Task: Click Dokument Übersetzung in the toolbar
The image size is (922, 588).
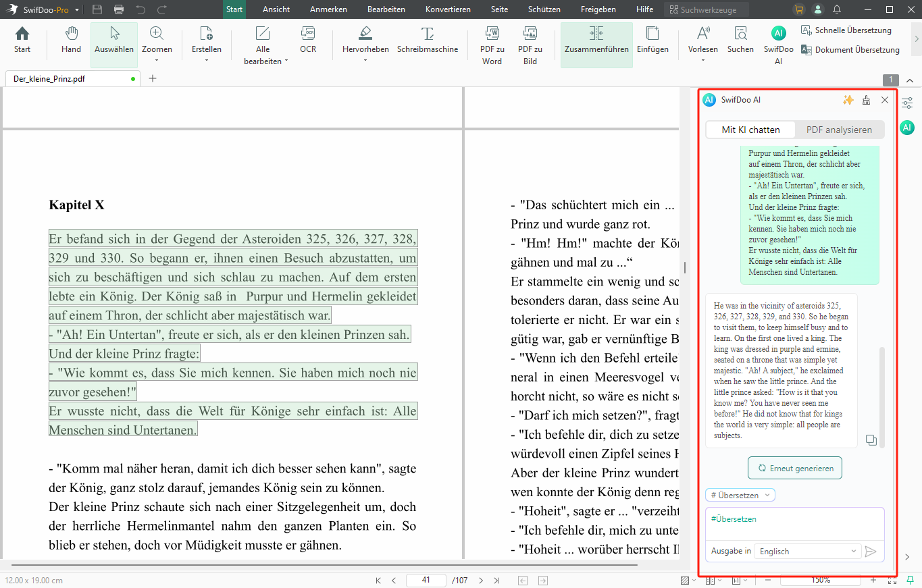Action: pyautogui.click(x=850, y=49)
